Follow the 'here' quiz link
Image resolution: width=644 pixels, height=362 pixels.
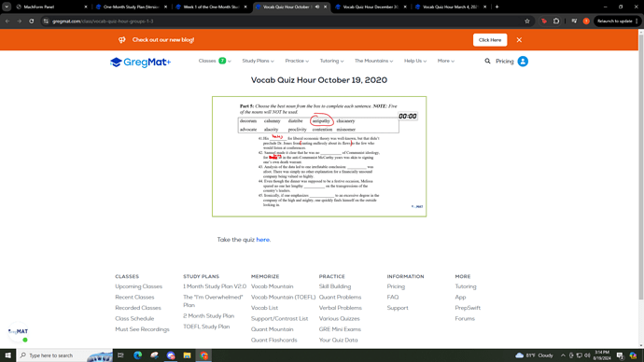(263, 240)
